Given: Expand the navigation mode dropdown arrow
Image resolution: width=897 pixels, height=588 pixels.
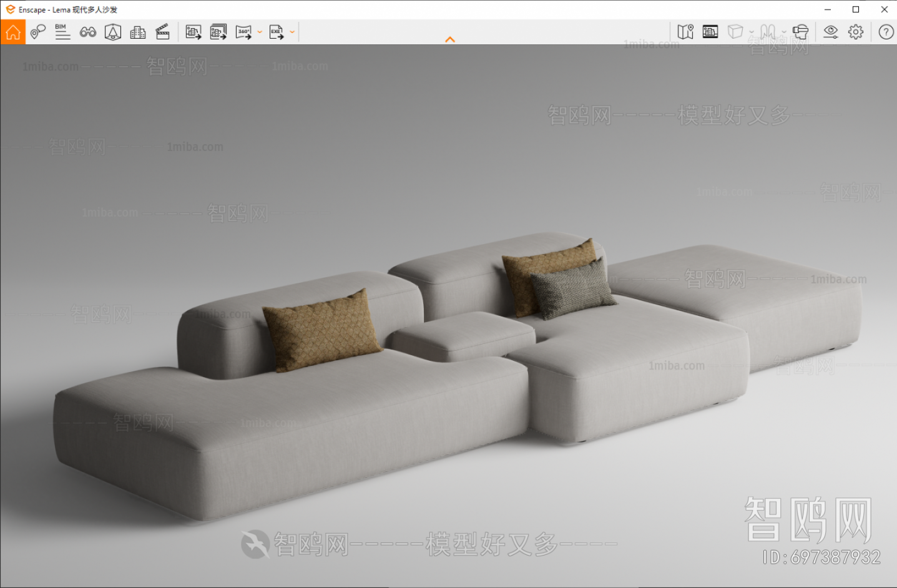Looking at the screenshot, I should point(784,32).
